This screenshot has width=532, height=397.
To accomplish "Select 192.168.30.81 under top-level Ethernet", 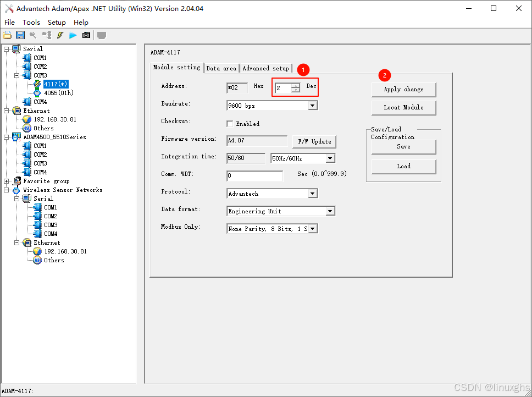I will pos(55,119).
